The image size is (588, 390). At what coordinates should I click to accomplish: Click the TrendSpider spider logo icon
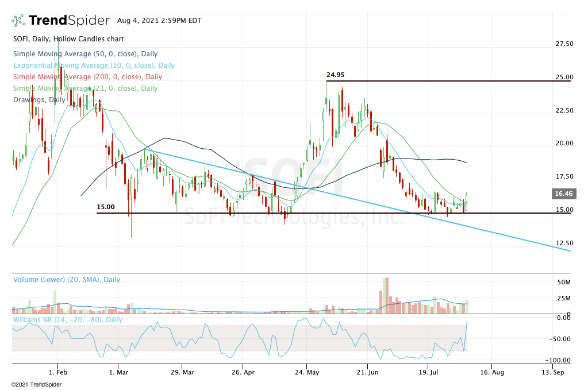click(18, 21)
